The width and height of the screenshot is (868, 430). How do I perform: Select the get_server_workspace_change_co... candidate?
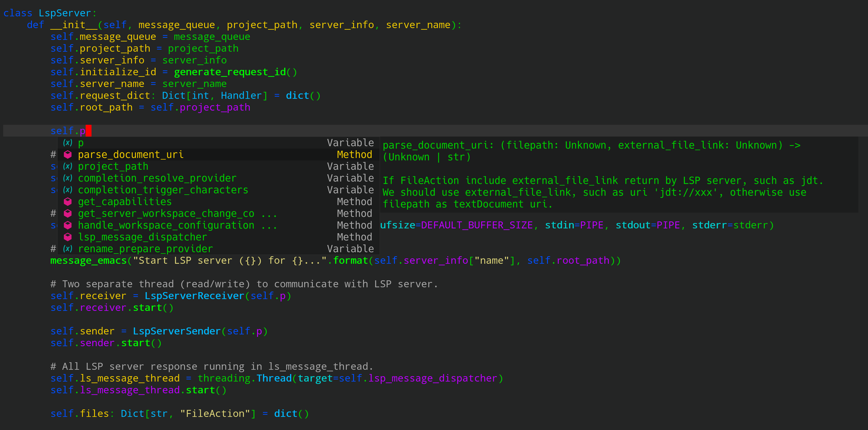(166, 213)
